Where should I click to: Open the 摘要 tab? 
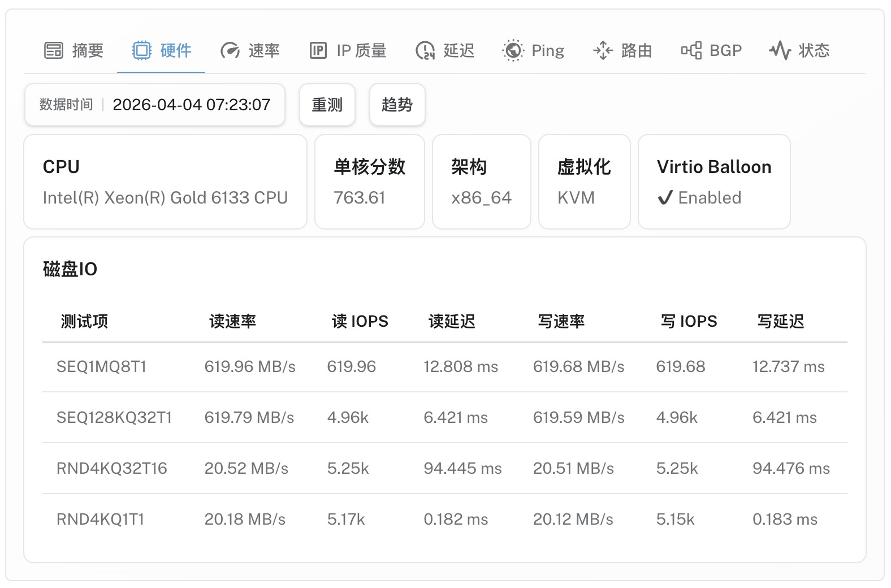[x=74, y=50]
